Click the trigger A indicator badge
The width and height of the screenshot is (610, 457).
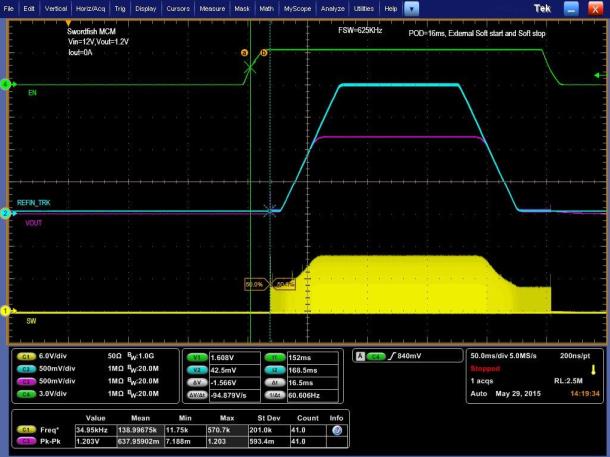[x=360, y=356]
